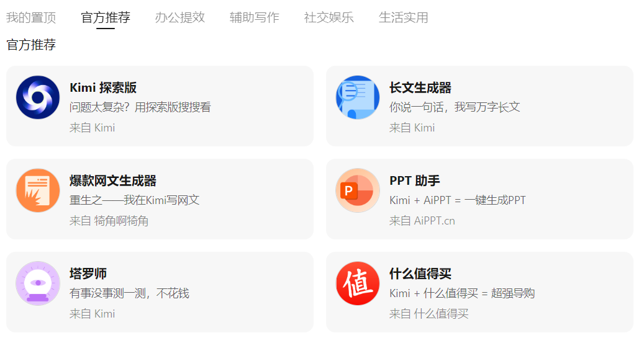Screen dimensions: 644x338
Task: Switch to the 我的置顶 tab
Action: coord(31,17)
